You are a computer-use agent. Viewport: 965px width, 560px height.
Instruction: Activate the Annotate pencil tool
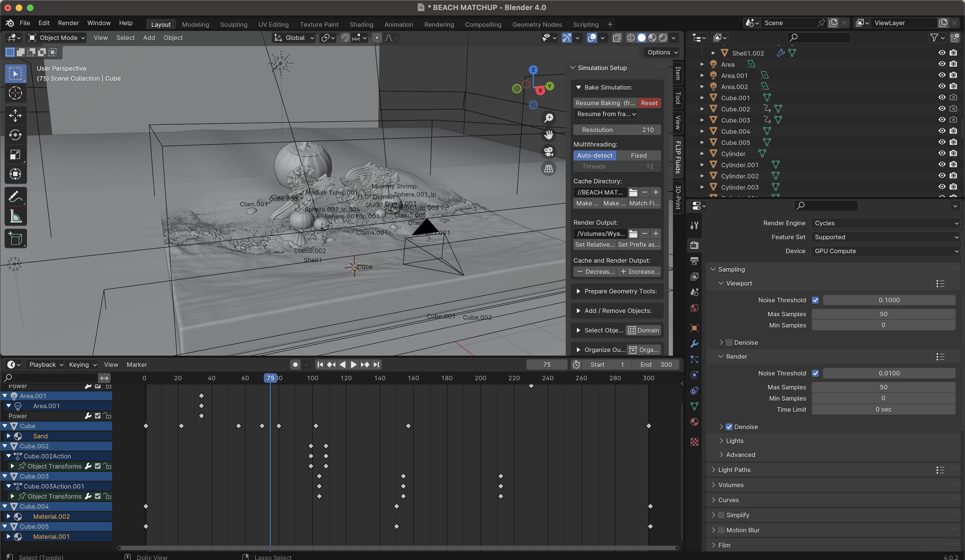point(15,197)
